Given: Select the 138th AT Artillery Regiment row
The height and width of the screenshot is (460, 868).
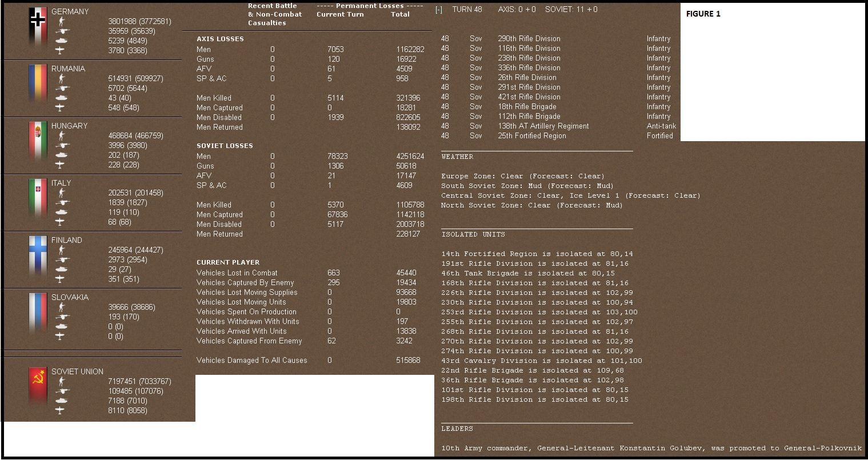Looking at the screenshot, I should (558, 126).
